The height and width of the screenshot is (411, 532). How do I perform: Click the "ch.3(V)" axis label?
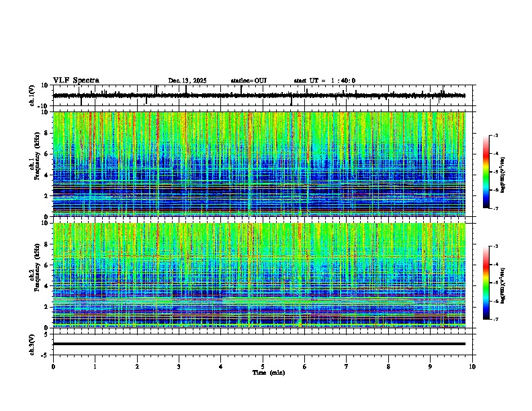point(32,345)
